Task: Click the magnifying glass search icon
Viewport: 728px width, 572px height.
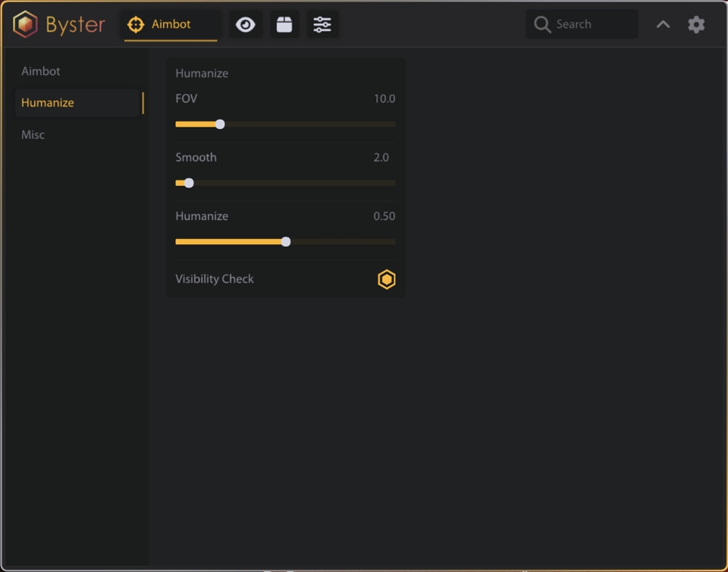Action: point(542,24)
